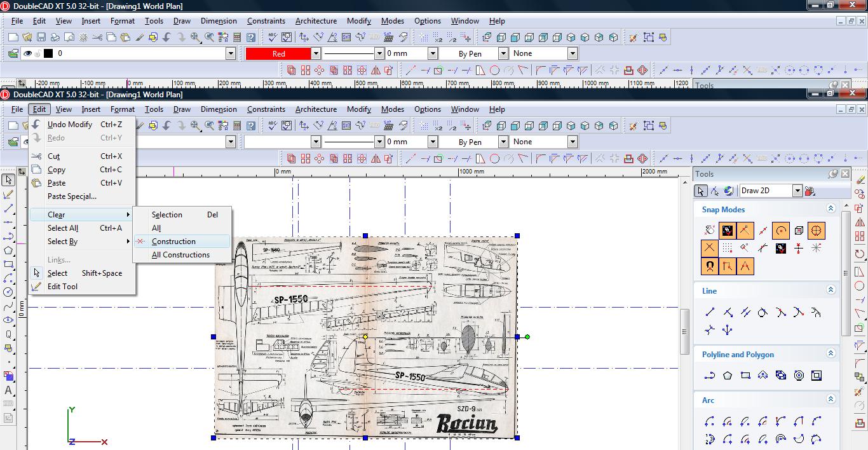Click Select All in the Edit menu
This screenshot has height=450, width=868.
(63, 228)
